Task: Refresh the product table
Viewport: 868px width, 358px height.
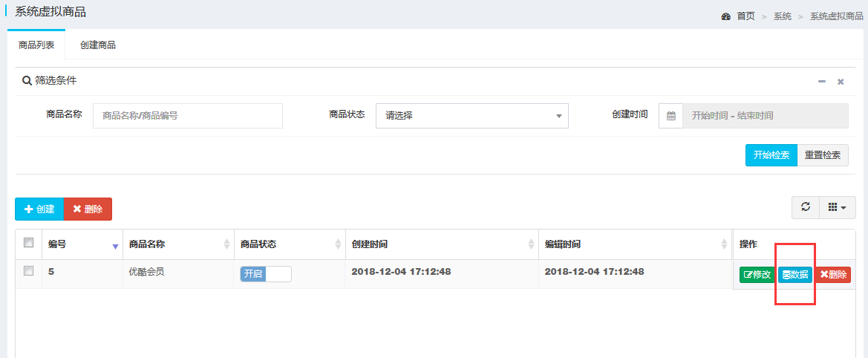Action: [x=806, y=207]
